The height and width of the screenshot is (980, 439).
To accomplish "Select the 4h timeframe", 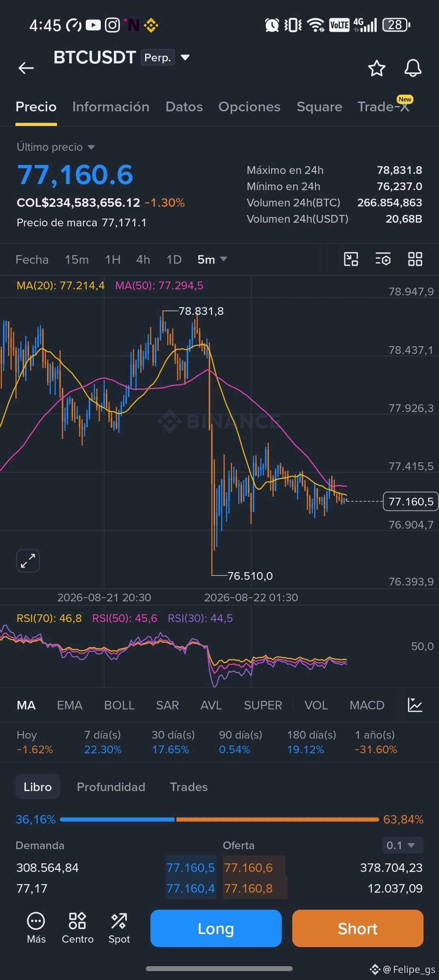I will (143, 259).
